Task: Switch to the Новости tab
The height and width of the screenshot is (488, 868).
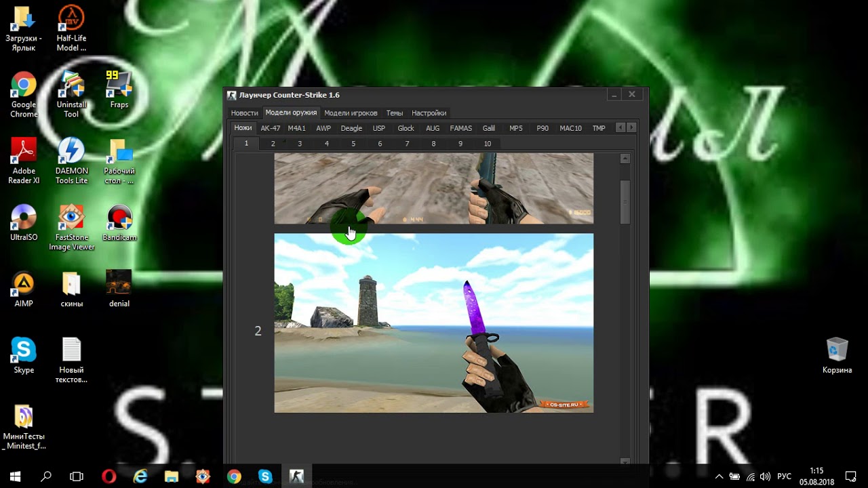Action: 244,113
